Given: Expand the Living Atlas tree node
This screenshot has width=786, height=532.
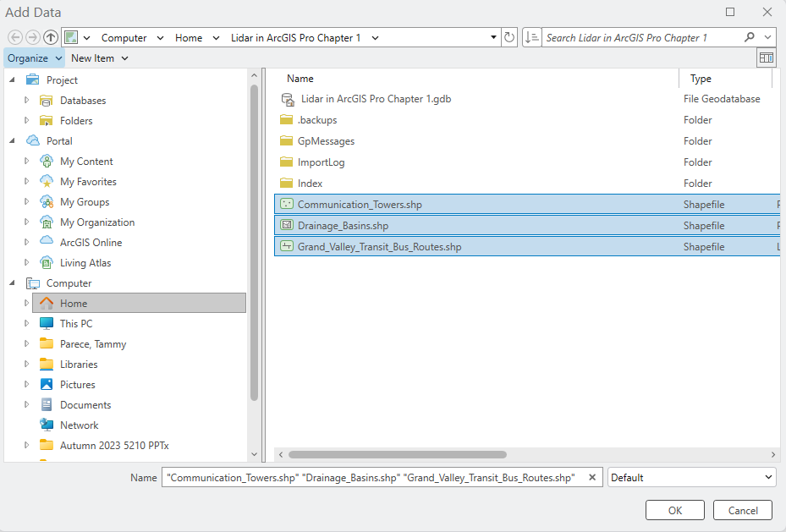Looking at the screenshot, I should (25, 262).
